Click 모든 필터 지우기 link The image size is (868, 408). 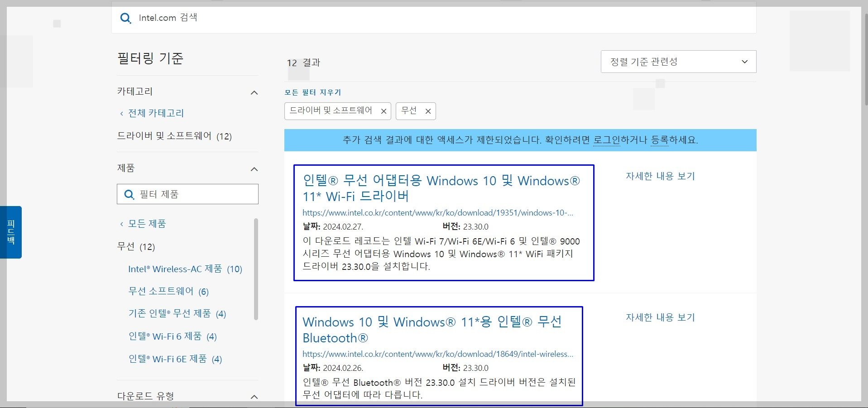coord(313,92)
